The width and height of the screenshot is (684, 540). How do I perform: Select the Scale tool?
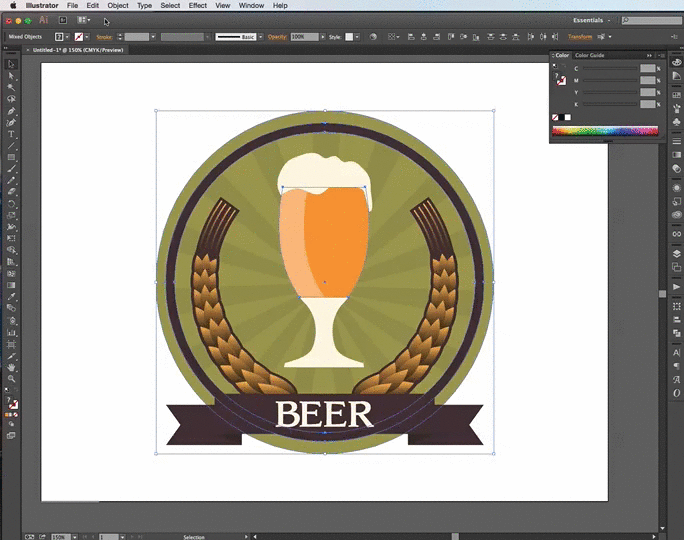point(11,215)
